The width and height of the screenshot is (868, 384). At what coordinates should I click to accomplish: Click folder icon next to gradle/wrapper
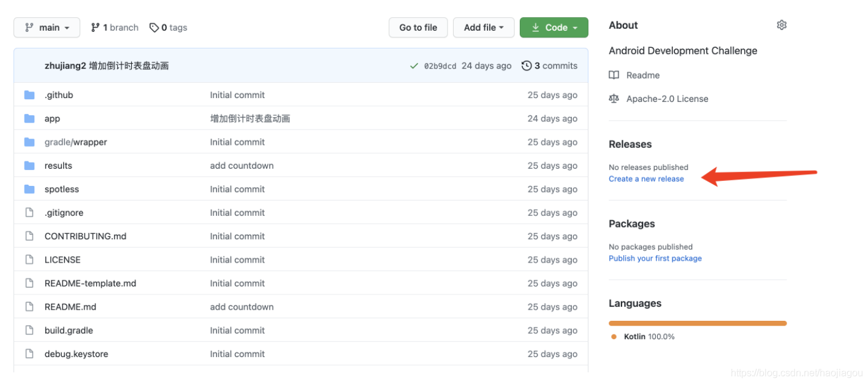coord(29,142)
